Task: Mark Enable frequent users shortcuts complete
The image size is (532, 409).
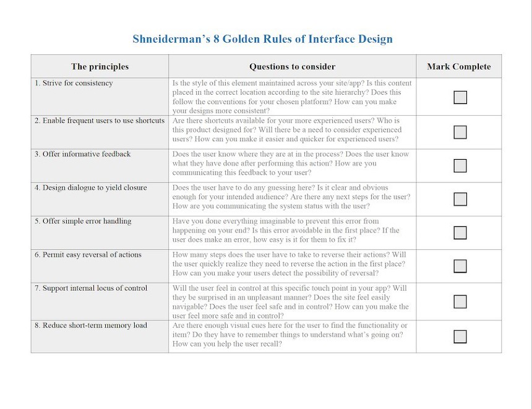Action: [x=460, y=132]
